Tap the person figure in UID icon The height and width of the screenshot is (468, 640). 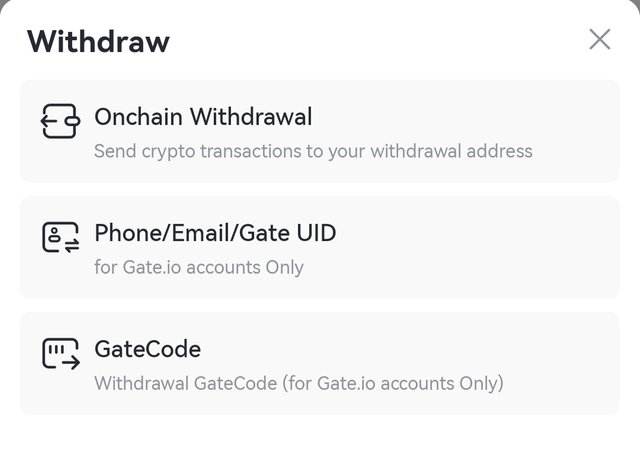click(54, 235)
